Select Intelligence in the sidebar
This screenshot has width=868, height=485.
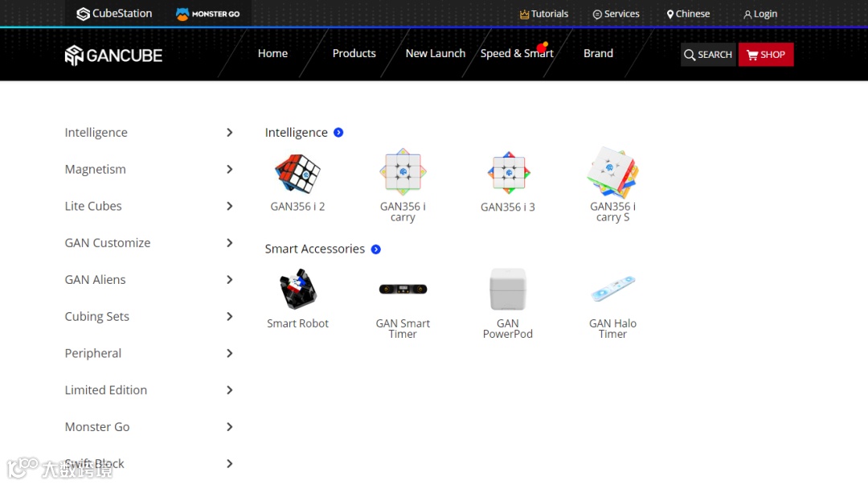coord(96,133)
